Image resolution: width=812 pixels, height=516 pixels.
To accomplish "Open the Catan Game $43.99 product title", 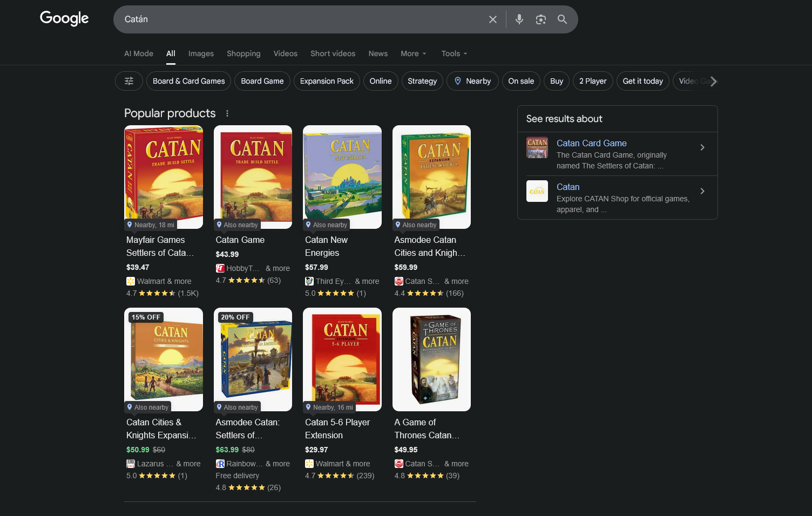I will pyautogui.click(x=240, y=240).
